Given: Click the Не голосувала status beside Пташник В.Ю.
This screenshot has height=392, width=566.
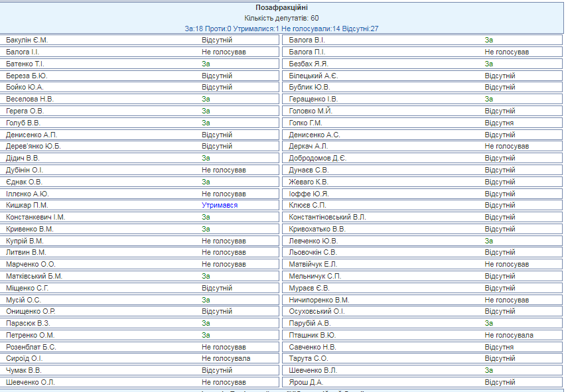Looking at the screenshot, I should (509, 335).
